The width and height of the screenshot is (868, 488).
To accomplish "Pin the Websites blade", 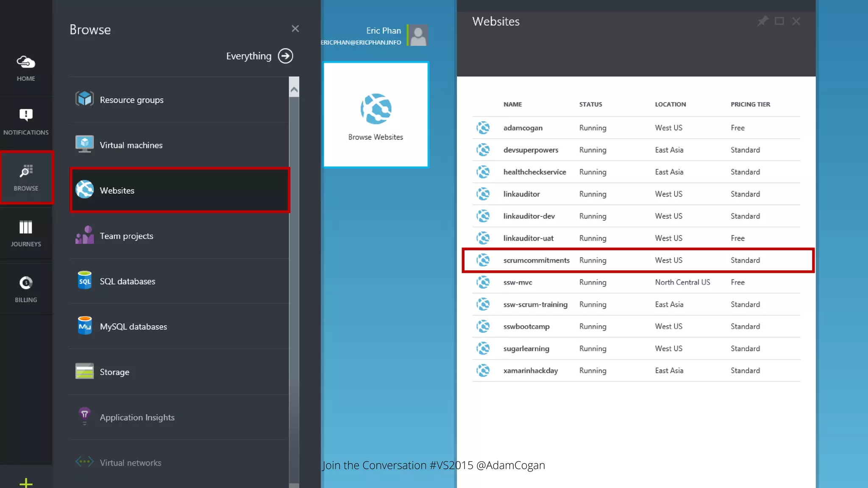I will 762,21.
